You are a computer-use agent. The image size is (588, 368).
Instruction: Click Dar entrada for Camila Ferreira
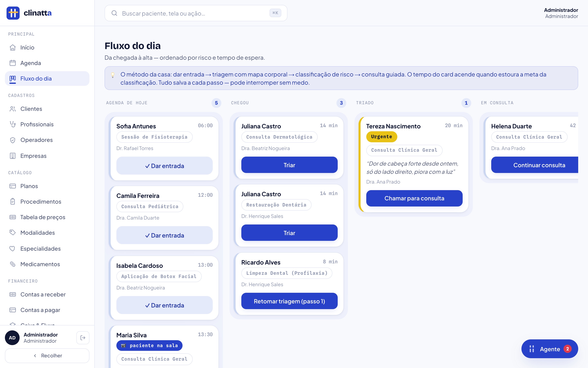tap(165, 235)
